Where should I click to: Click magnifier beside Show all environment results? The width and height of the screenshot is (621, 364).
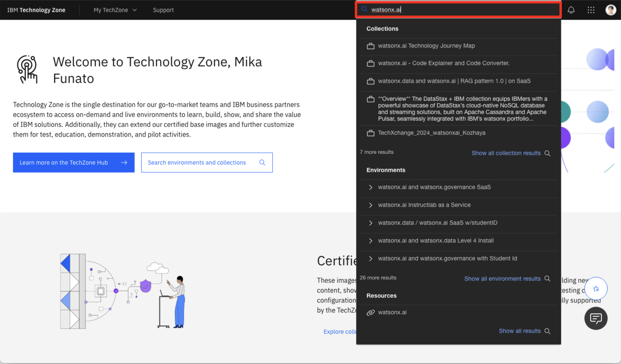point(547,279)
